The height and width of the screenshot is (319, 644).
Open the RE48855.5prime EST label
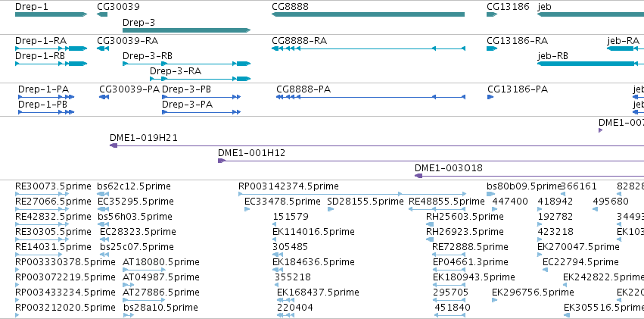click(x=446, y=202)
